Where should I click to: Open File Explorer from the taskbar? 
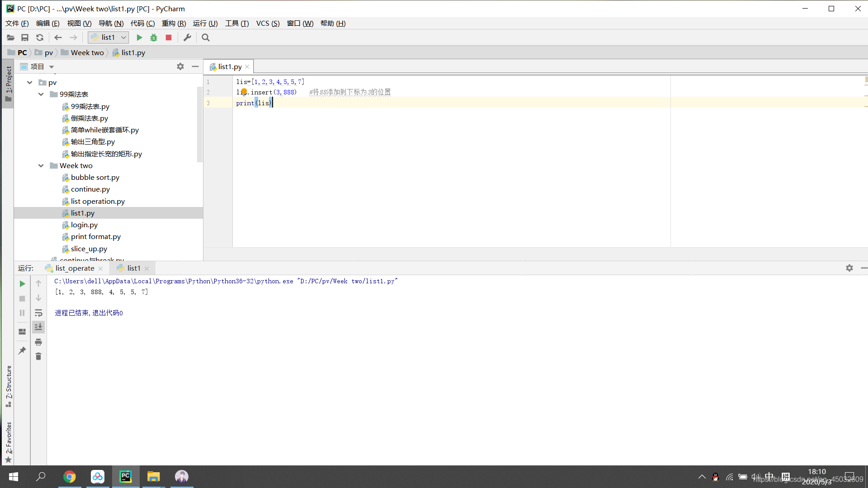click(x=154, y=477)
